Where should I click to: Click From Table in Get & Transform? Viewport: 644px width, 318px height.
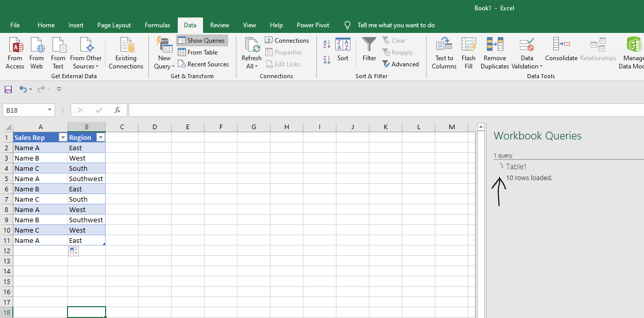(x=198, y=52)
